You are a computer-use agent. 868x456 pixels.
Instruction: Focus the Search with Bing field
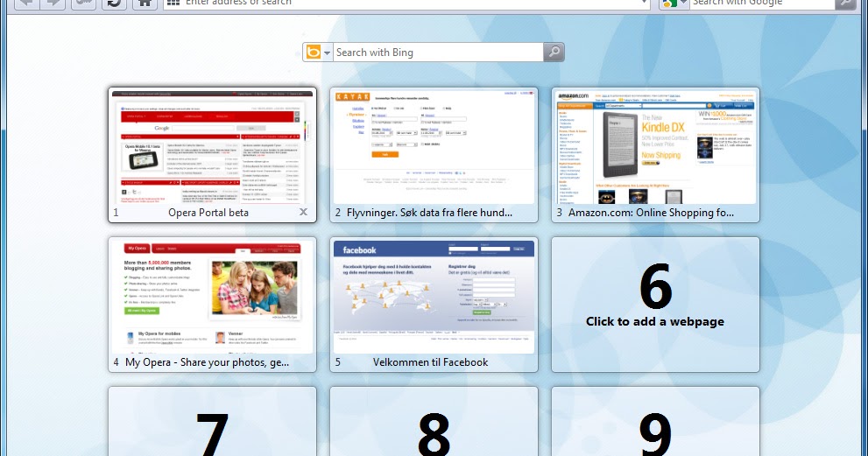[x=437, y=53]
